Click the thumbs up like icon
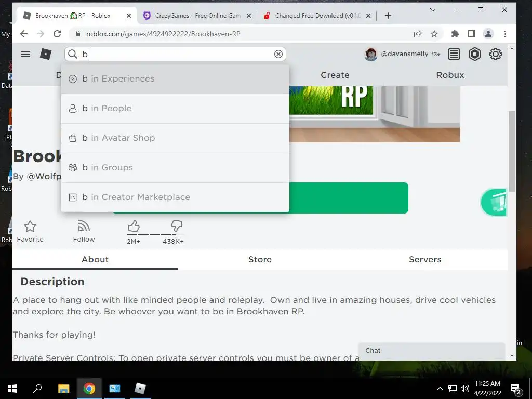 pyautogui.click(x=134, y=226)
